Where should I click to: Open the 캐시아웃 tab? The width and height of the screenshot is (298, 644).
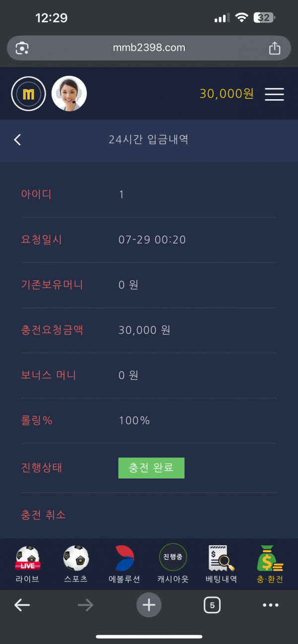[173, 564]
